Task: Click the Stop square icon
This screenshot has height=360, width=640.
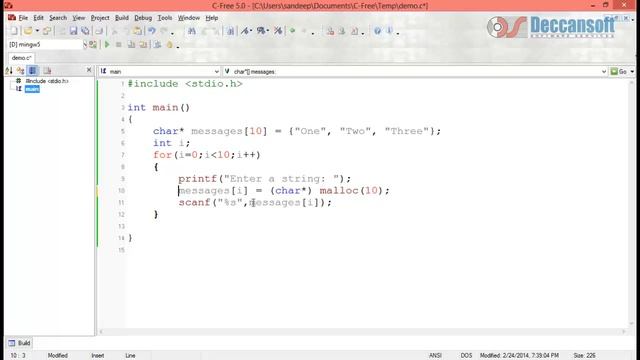Action: 119,44
